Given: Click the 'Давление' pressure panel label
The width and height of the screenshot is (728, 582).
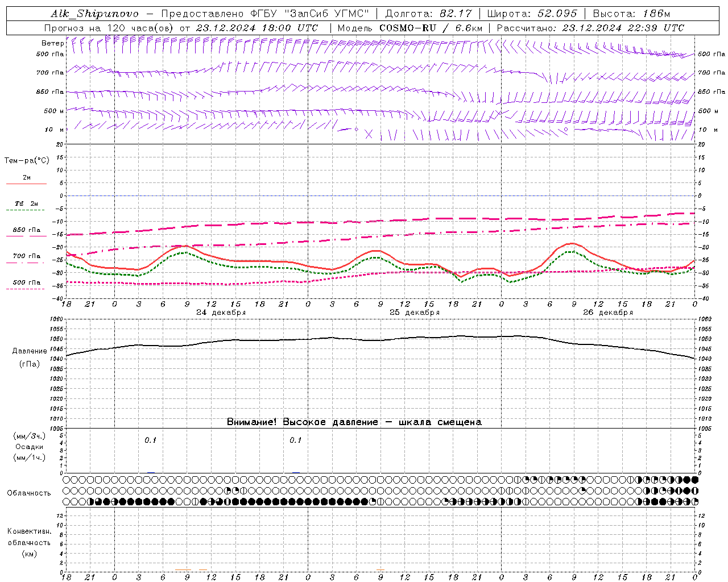Looking at the screenshot, I should pyautogui.click(x=30, y=351).
